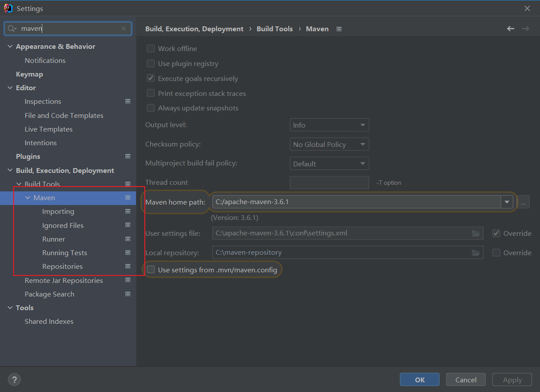Click project icon beside Package Search

coord(128,294)
